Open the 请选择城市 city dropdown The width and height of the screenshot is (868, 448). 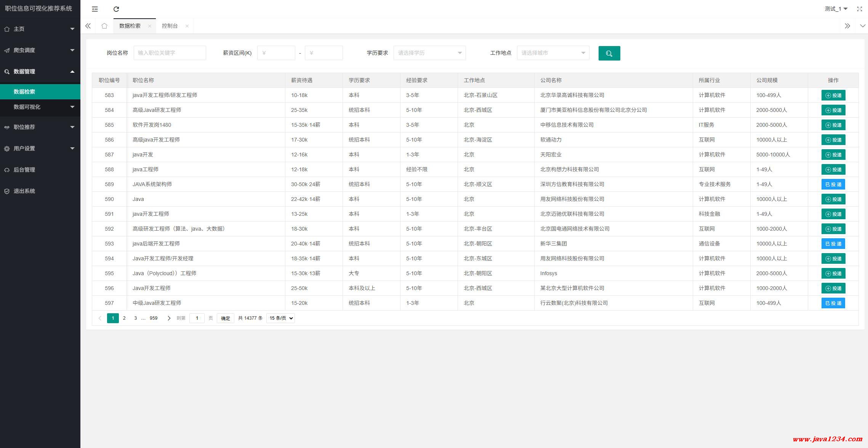(x=553, y=53)
